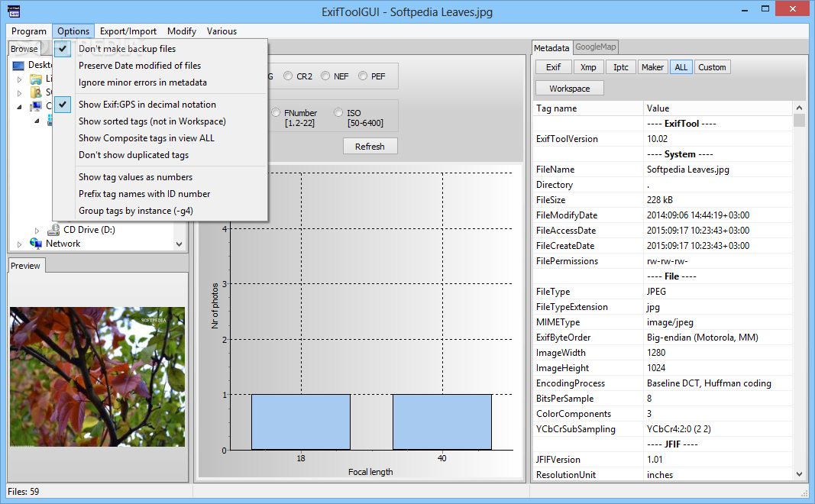Open the Modify menu
815x504 pixels.
[181, 31]
